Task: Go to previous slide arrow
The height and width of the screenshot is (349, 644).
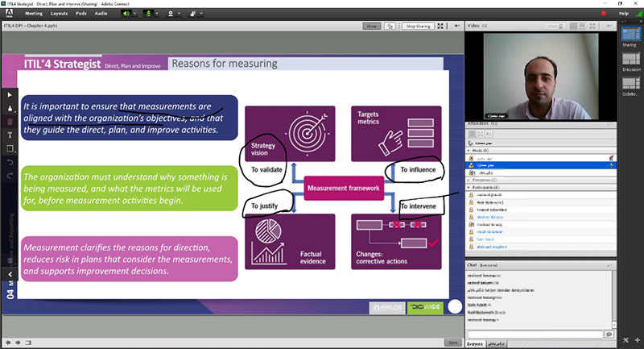Action: pyautogui.click(x=8, y=343)
